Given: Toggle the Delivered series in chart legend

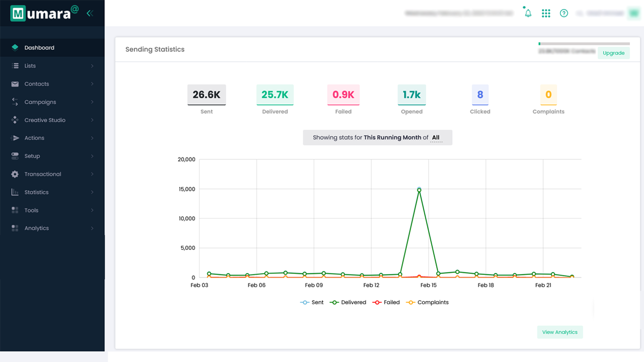Looking at the screenshot, I should (x=348, y=302).
